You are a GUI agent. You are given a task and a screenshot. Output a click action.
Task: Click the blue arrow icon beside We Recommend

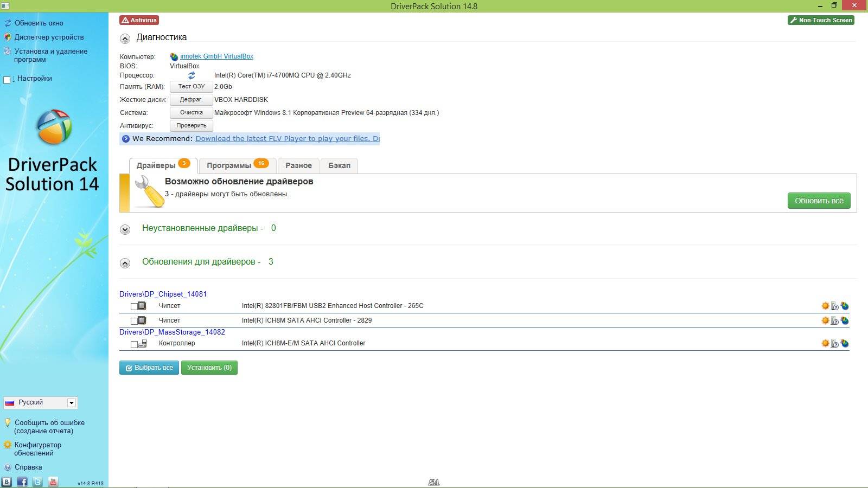tap(126, 139)
